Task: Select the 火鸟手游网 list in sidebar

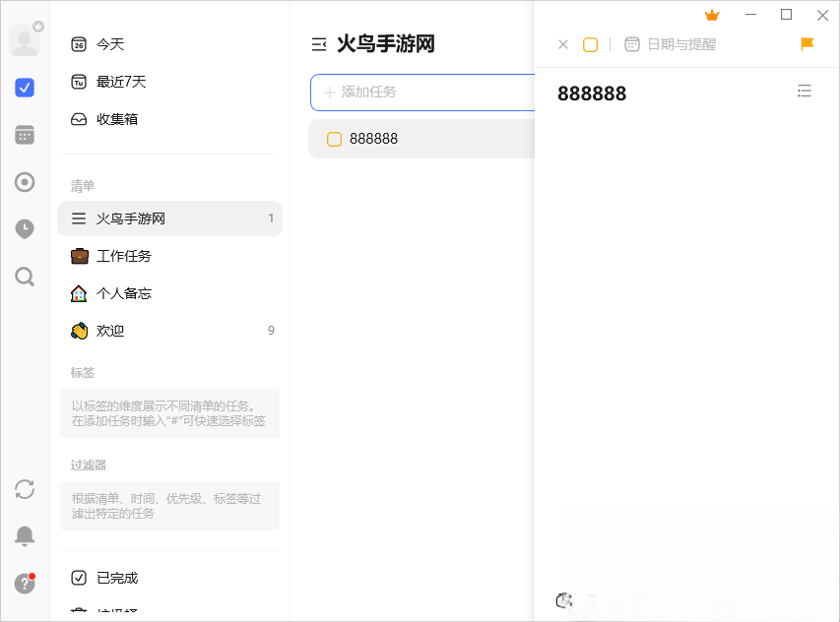Action: pos(169,218)
